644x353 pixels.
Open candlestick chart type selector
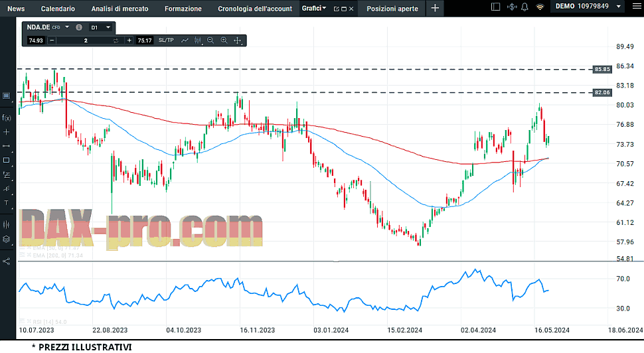(198, 40)
